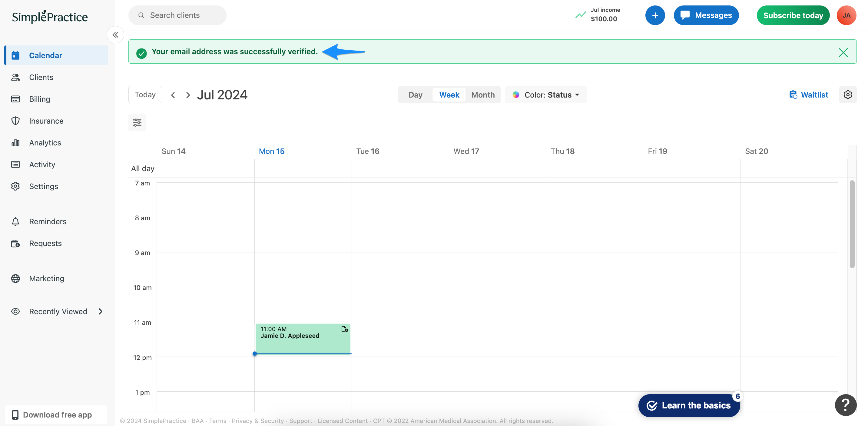Switch to Week view
This screenshot has width=868, height=426.
449,95
